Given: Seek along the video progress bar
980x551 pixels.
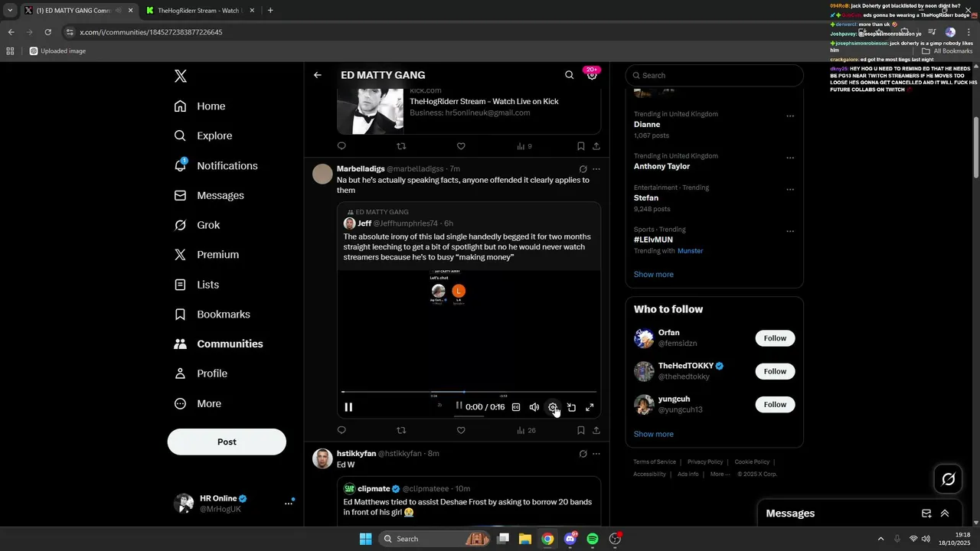Looking at the screenshot, I should point(469,392).
